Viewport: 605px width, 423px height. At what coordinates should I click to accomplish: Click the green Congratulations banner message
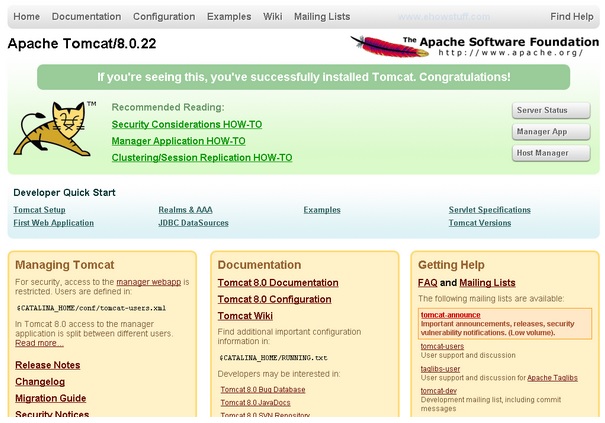304,77
